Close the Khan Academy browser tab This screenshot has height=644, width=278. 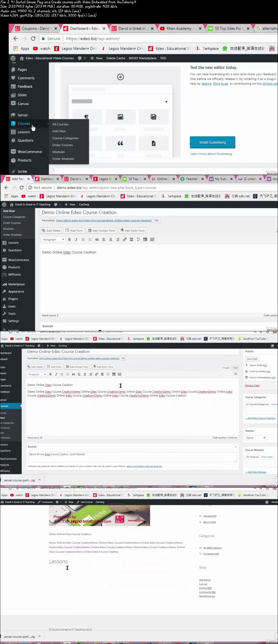click(200, 29)
